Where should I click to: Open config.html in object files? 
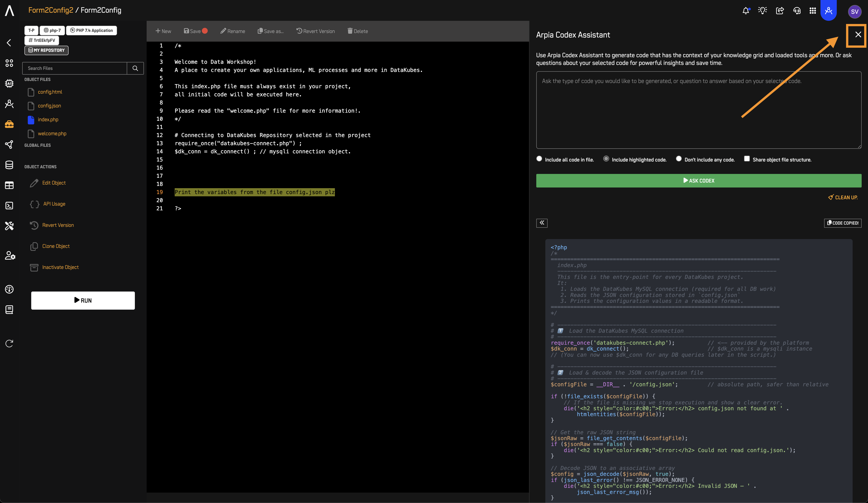[50, 92]
